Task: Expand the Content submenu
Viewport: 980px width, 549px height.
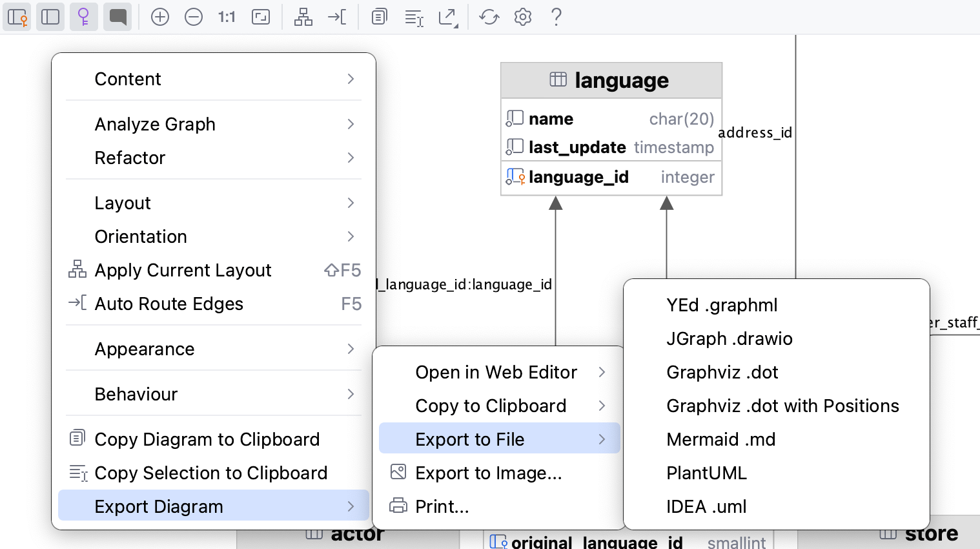Action: point(214,79)
